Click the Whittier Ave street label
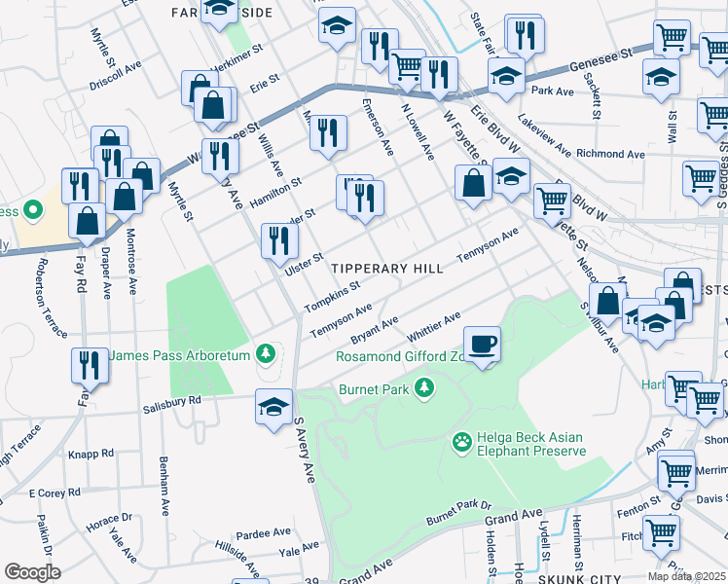This screenshot has width=728, height=584. [434, 327]
